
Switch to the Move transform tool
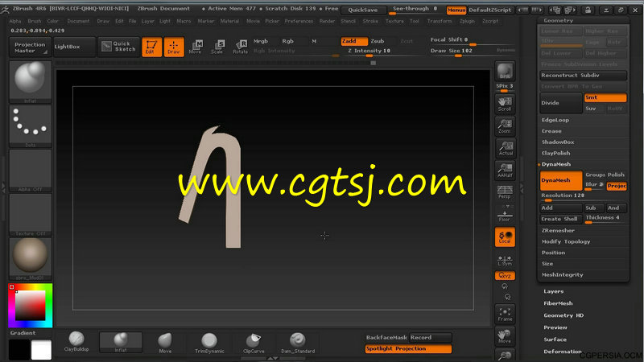coord(196,47)
